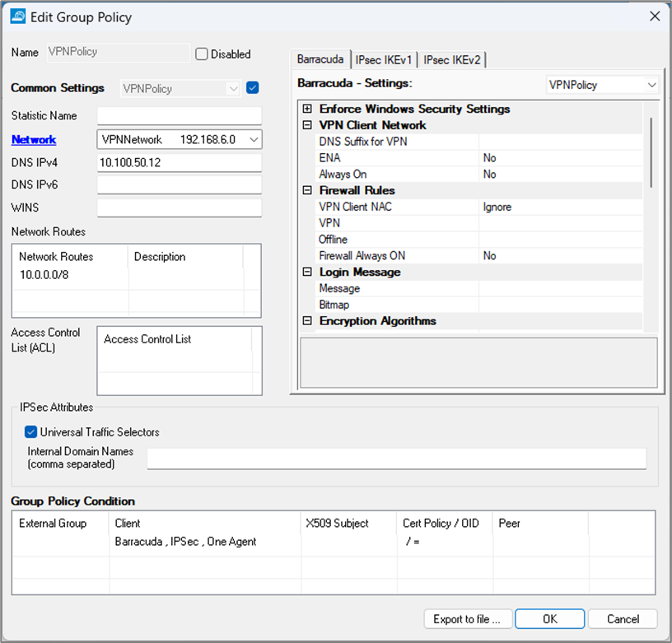Expand Enforce Windows Security Settings
This screenshot has height=643, width=672.
tap(307, 109)
